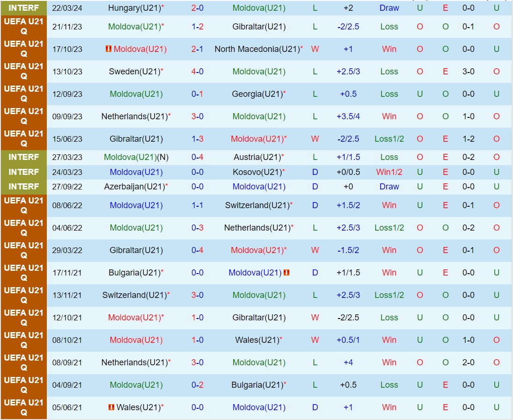The width and height of the screenshot is (513, 420).
Task: Open Bulgaria(U21) in the 17/11/21 row
Action: [x=134, y=273]
